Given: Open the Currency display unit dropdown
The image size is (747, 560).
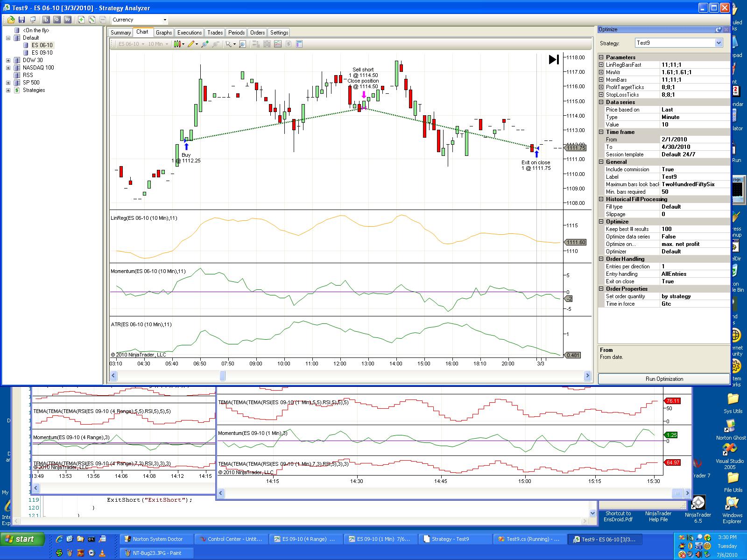Looking at the screenshot, I should point(165,20).
